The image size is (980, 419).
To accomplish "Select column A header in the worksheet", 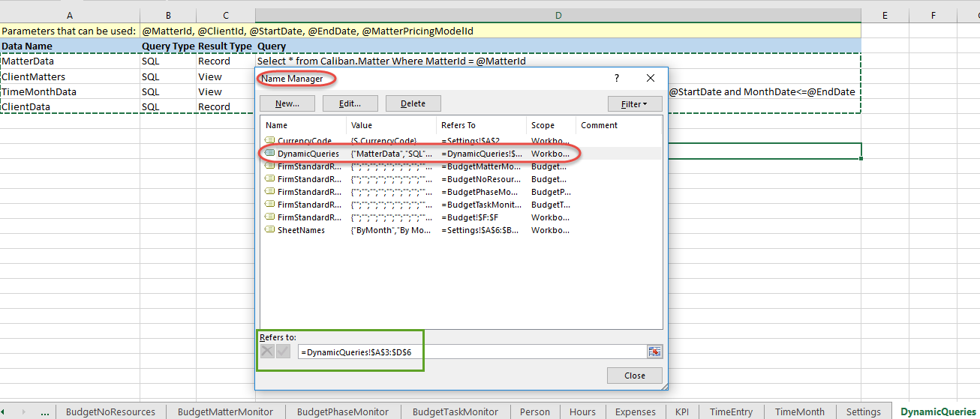I will coord(70,15).
